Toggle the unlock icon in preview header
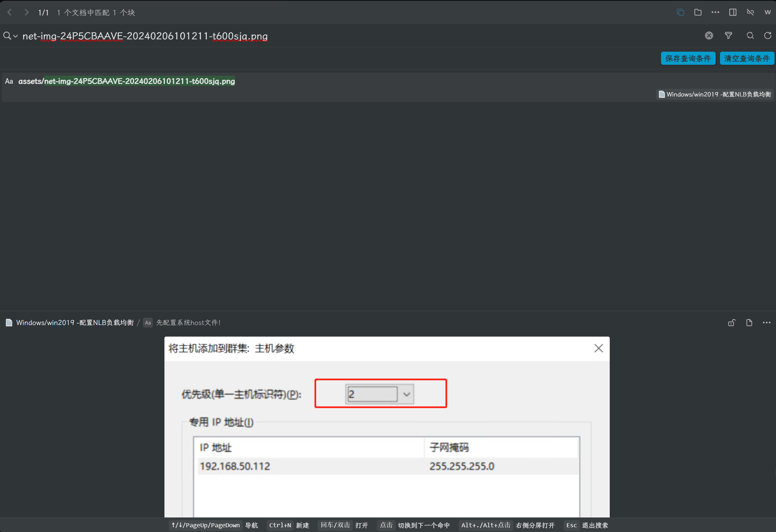Viewport: 776px width, 532px height. click(732, 323)
